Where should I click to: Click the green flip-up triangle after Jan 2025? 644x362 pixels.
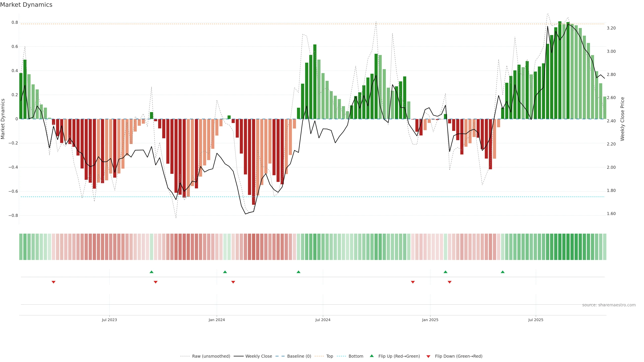(445, 272)
